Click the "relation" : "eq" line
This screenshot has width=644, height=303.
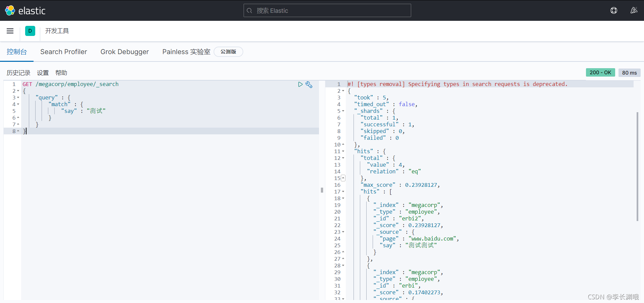pyautogui.click(x=394, y=172)
